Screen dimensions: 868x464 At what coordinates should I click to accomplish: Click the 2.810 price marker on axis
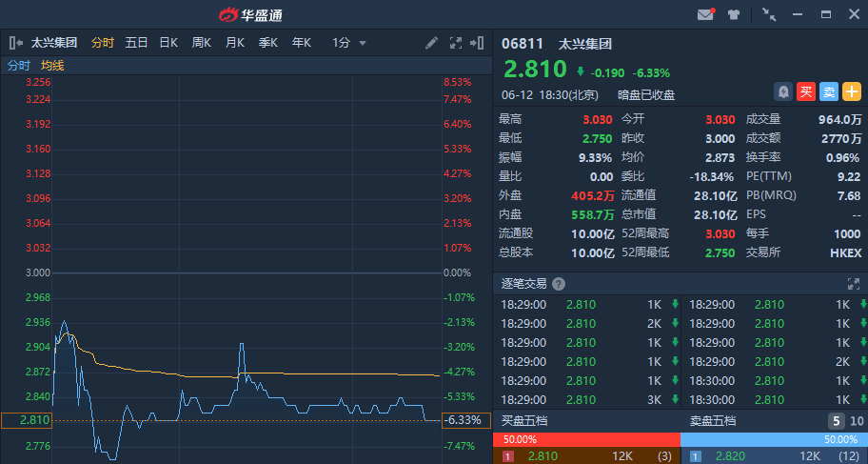point(26,420)
